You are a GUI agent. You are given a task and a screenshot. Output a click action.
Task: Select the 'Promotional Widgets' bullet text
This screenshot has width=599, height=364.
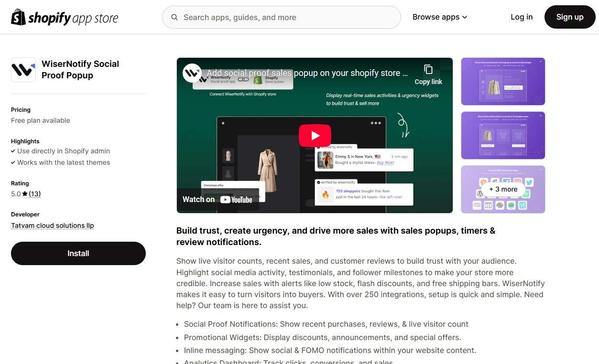[x=323, y=337]
